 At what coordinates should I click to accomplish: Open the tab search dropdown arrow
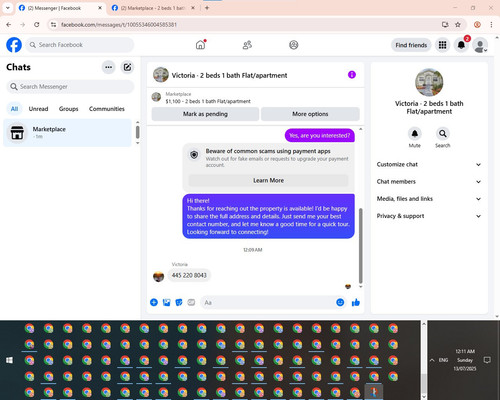tap(8, 8)
